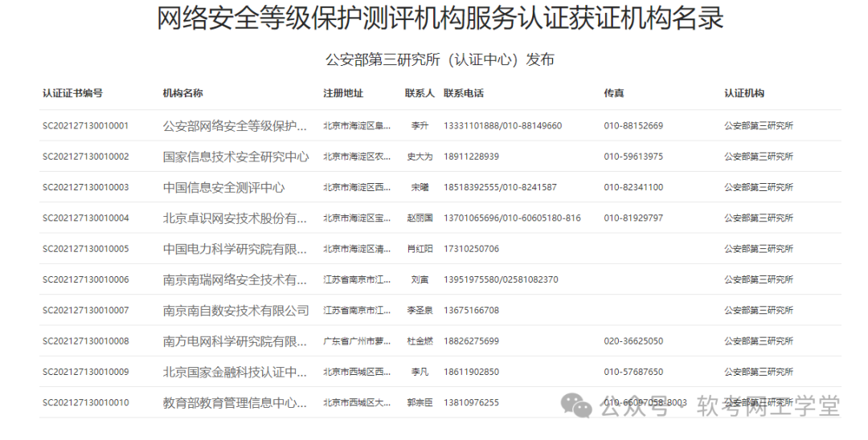Select certificate number SC202127130010001

point(85,126)
